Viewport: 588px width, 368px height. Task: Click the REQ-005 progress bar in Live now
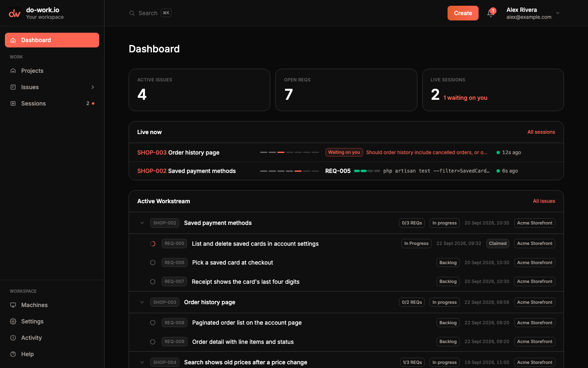pos(367,171)
